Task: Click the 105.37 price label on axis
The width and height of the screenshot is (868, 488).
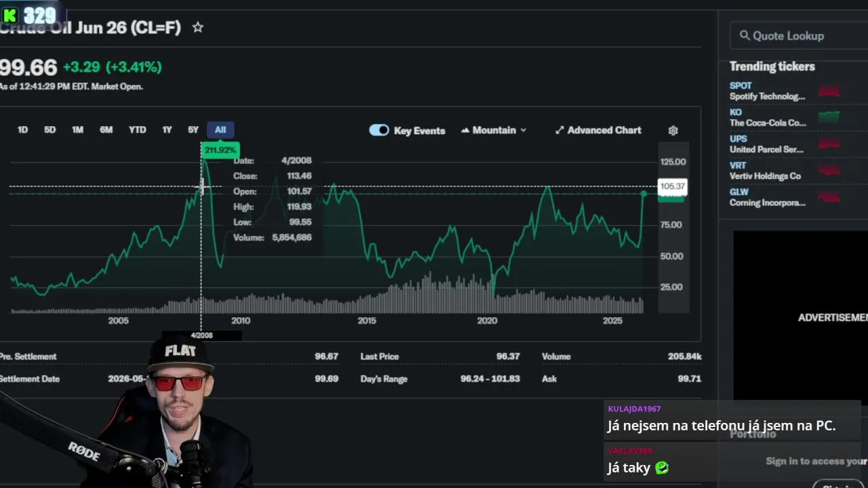Action: 672,186
